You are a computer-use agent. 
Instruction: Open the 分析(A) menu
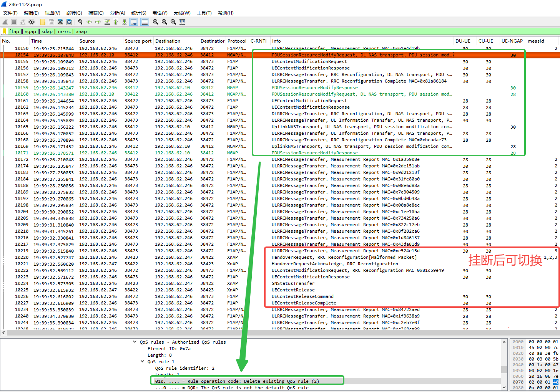point(118,13)
